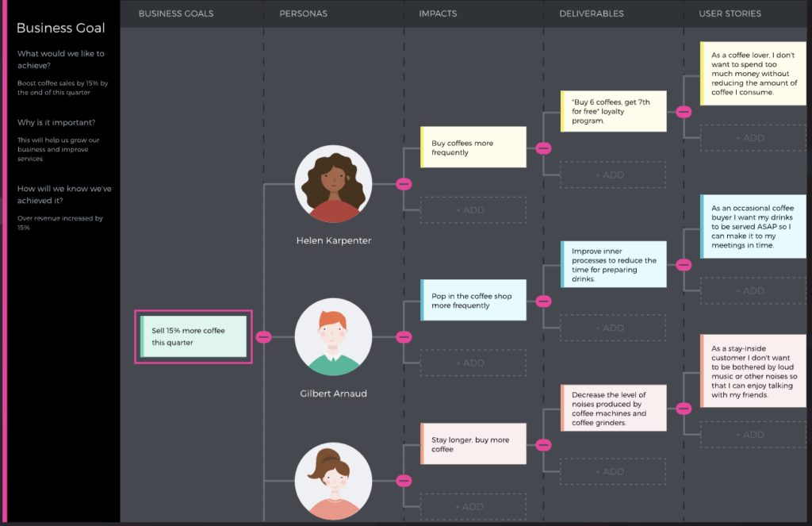Collapse the branch icon on "Pop in the coffee shop more frequently"
Image resolution: width=812 pixels, height=526 pixels.
(543, 300)
